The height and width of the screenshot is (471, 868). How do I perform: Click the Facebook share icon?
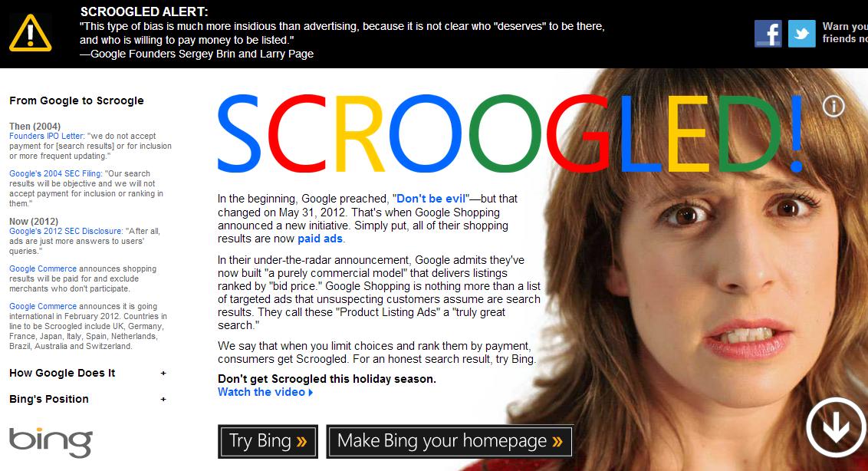click(768, 33)
